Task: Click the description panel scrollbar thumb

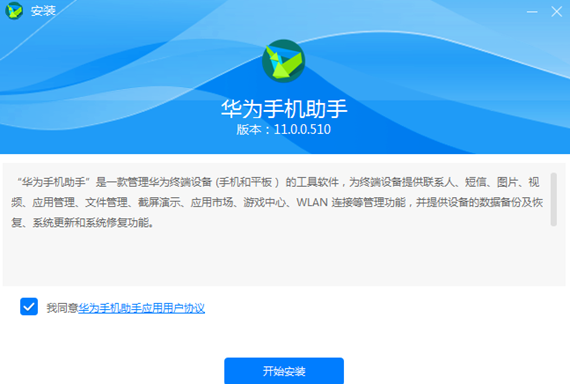Action: click(554, 199)
